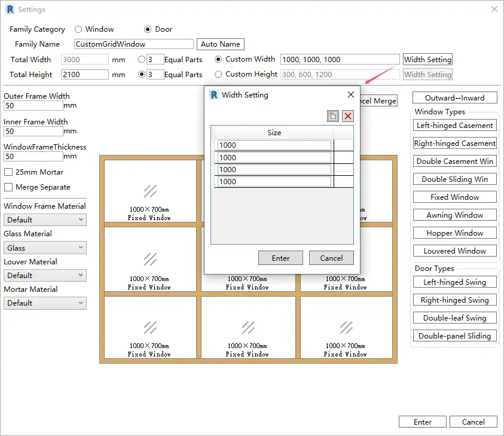Enable the 25mm Mortar checkbox
The image size is (504, 436).
click(x=9, y=172)
